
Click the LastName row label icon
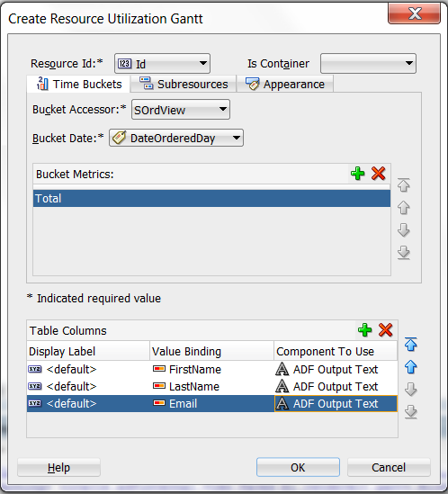(x=35, y=386)
